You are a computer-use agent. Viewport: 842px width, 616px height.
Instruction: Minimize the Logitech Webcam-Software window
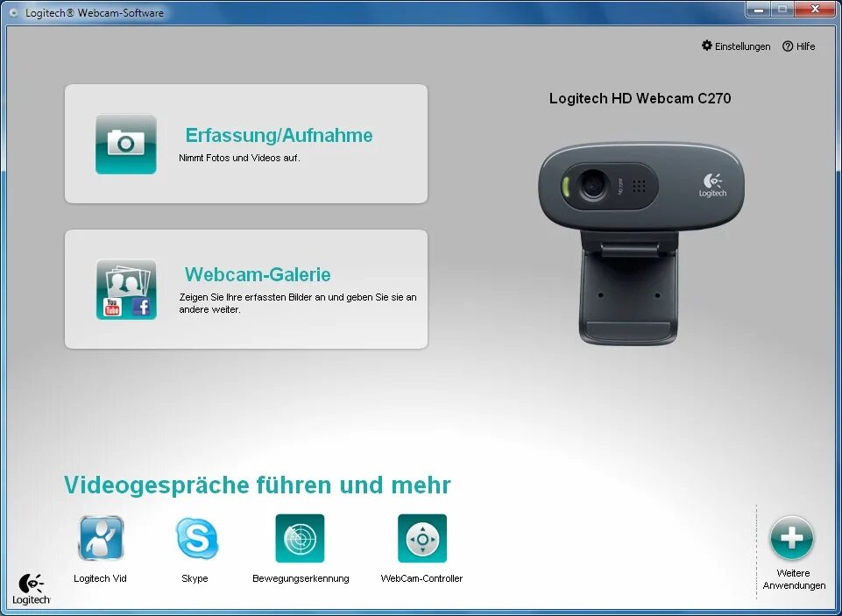tap(759, 9)
